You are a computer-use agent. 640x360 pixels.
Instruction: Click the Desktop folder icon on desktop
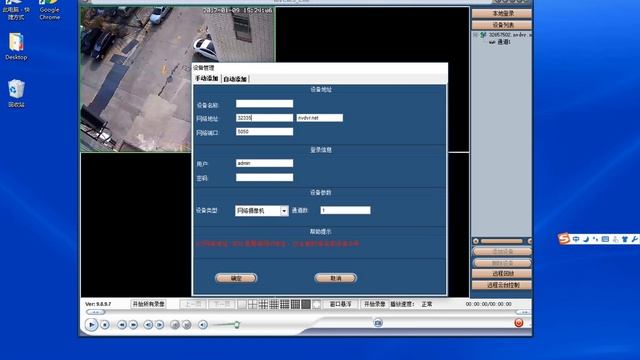(16, 46)
